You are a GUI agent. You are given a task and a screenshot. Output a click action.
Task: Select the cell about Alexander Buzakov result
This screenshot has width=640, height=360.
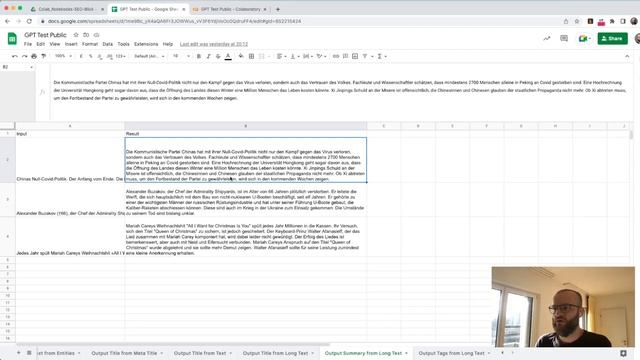[246, 200]
